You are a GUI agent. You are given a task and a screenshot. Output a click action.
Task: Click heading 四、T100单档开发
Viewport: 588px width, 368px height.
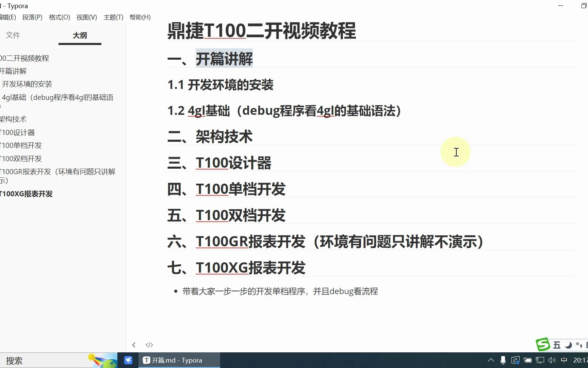tap(227, 189)
